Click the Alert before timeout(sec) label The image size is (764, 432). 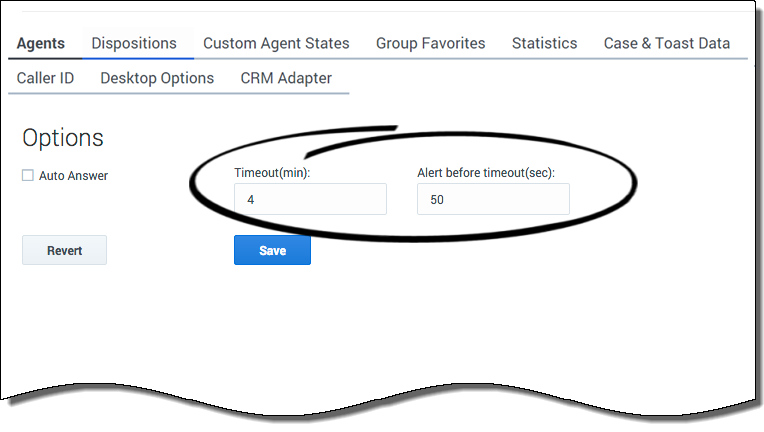pos(486,172)
